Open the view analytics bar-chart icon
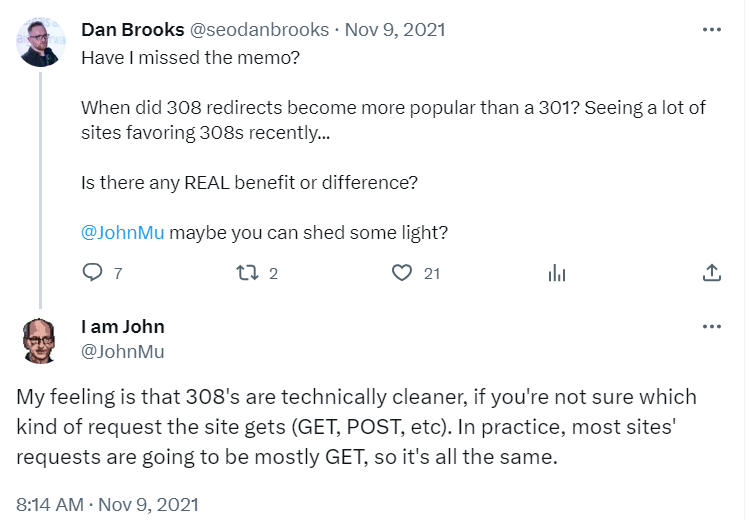The image size is (756, 520). pyautogui.click(x=557, y=273)
